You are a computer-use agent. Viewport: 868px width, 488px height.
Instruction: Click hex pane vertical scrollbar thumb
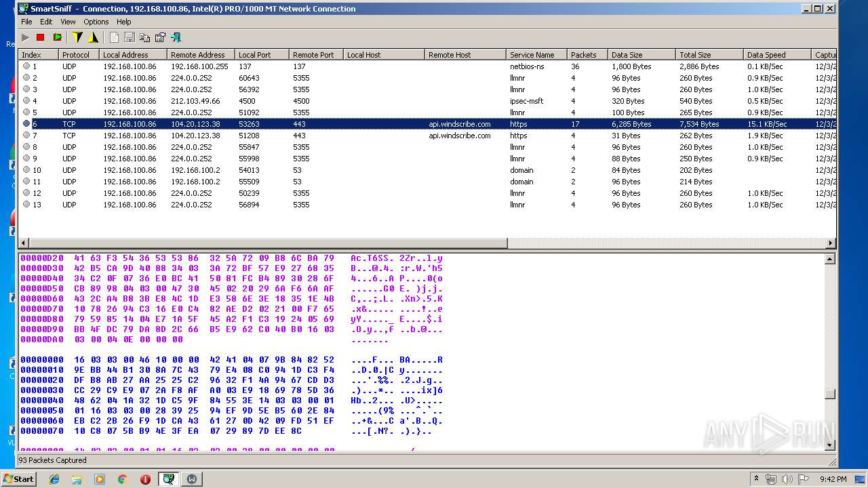coord(830,394)
